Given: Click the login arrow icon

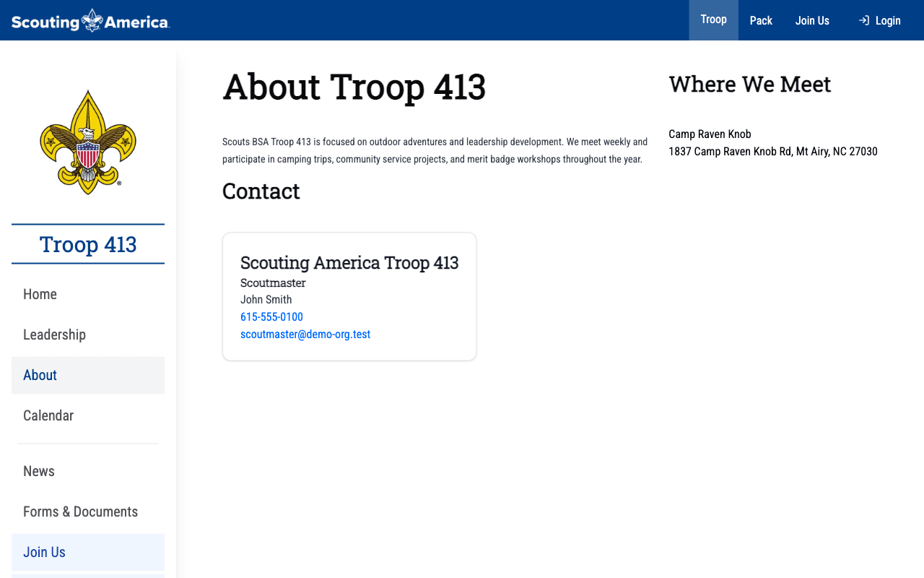Looking at the screenshot, I should 863,20.
